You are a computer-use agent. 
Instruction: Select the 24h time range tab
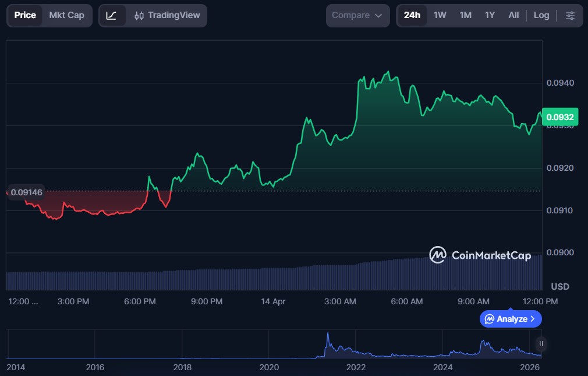tap(412, 15)
